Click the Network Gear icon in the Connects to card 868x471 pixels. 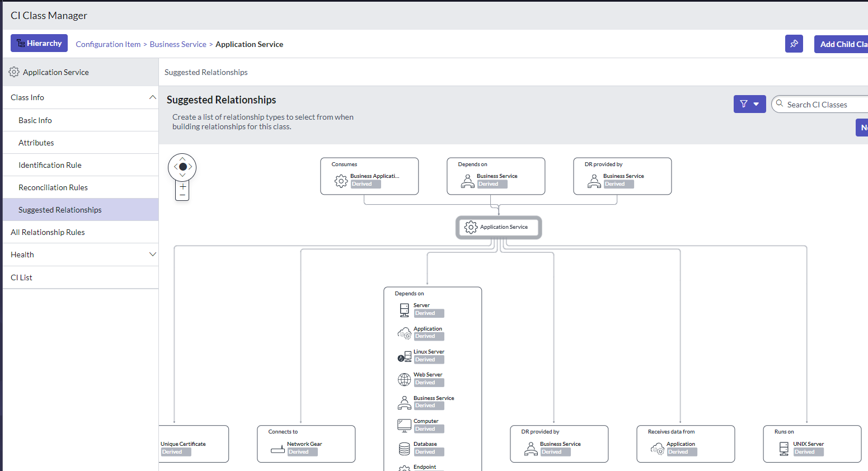coord(278,448)
